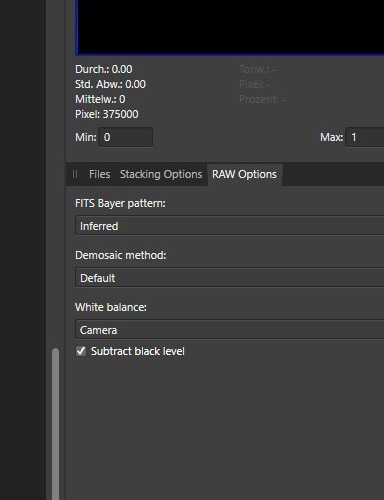This screenshot has height=500, width=384.
Task: Switch to the Files tab
Action: point(99,174)
